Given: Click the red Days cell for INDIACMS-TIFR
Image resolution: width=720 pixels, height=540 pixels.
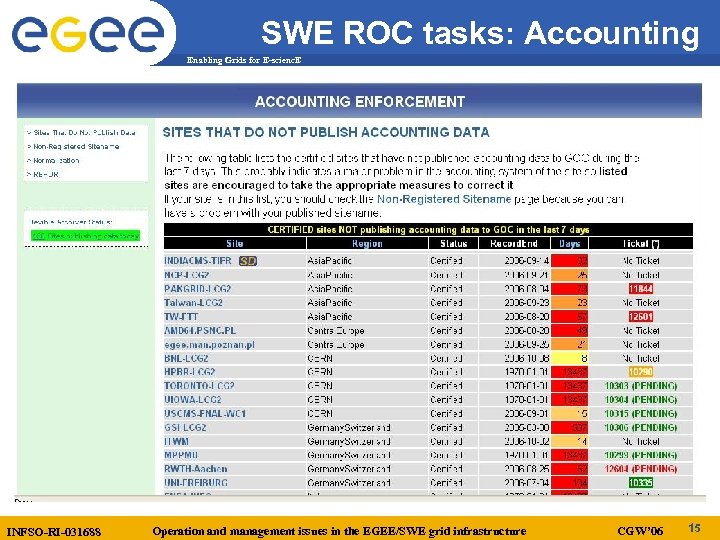Looking at the screenshot, I should 569,261.
